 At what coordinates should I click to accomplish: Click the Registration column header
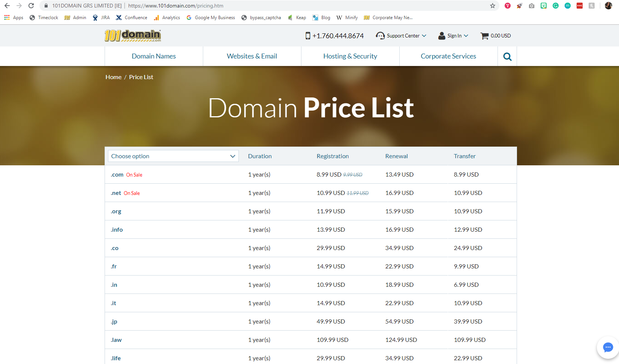point(333,156)
